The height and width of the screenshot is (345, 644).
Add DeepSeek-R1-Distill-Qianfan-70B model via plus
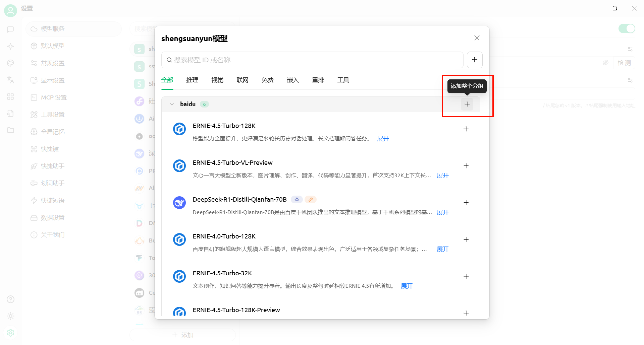tap(466, 203)
